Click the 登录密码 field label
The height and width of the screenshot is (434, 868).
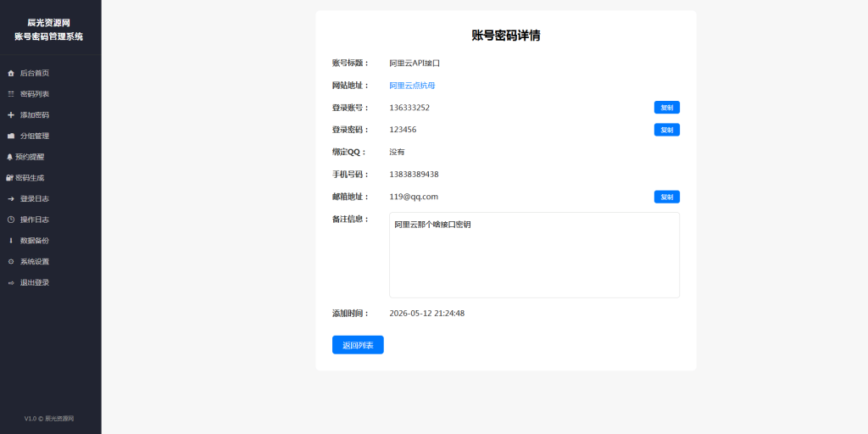(x=350, y=130)
